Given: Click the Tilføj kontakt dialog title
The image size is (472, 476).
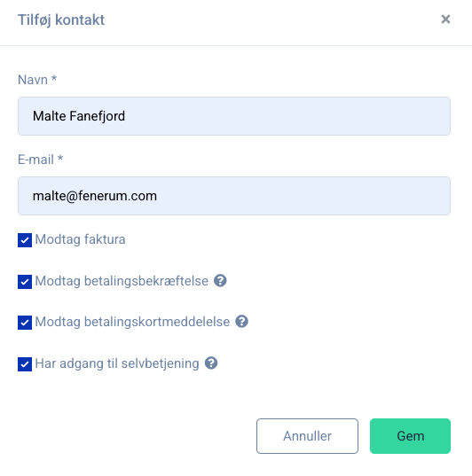Looking at the screenshot, I should 61,20.
